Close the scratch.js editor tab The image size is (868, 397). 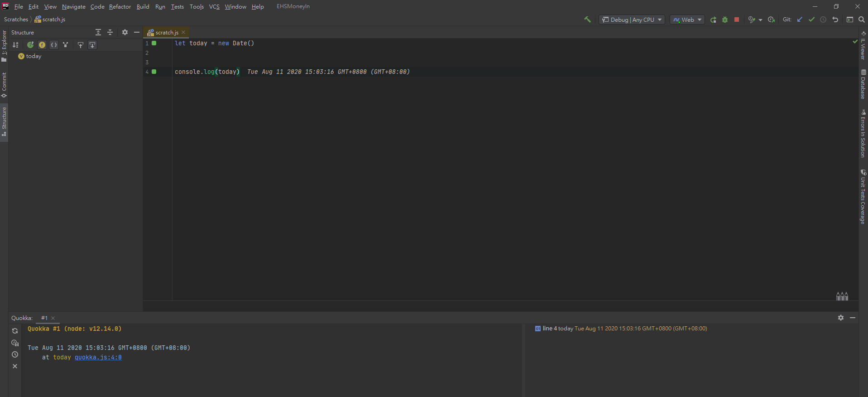click(183, 33)
